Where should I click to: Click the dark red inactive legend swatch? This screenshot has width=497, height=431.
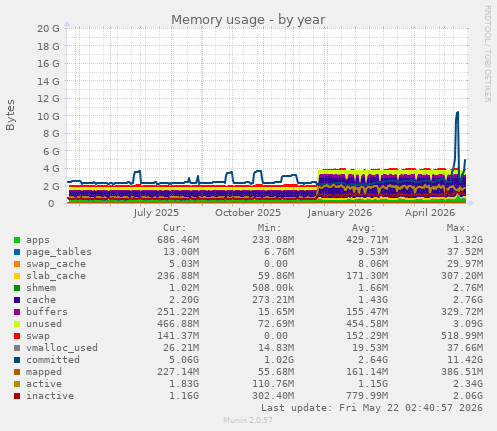[17, 396]
